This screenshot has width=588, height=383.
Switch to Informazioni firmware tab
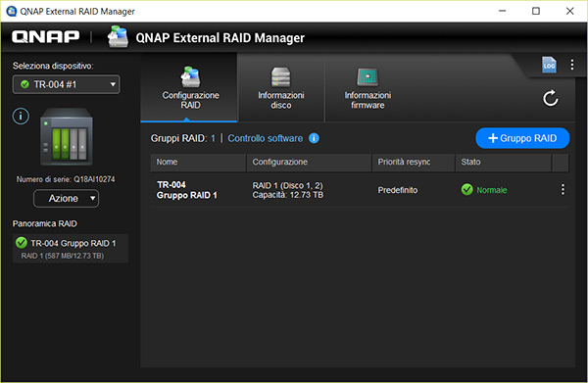pos(367,89)
